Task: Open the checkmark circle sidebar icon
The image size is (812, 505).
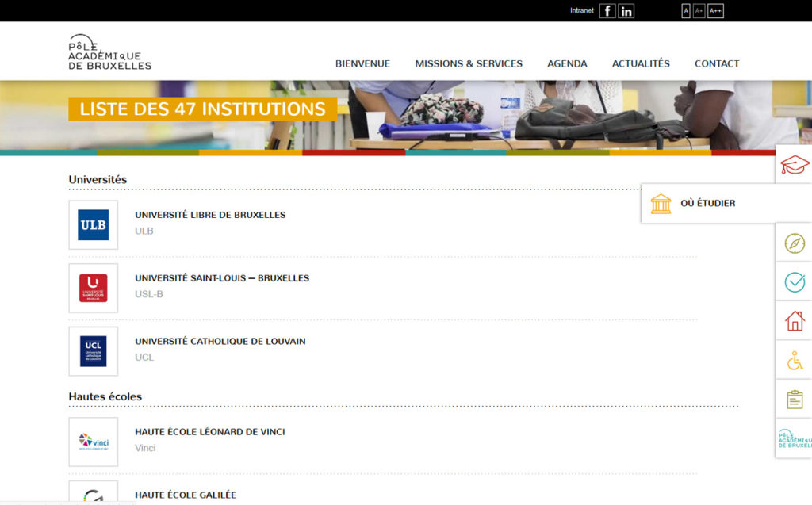Action: coord(795,282)
